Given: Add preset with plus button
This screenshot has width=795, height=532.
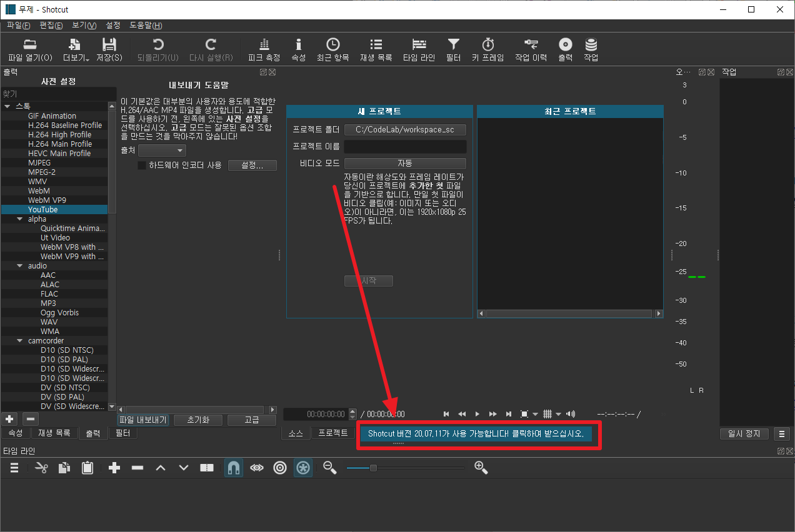Looking at the screenshot, I should [x=9, y=419].
